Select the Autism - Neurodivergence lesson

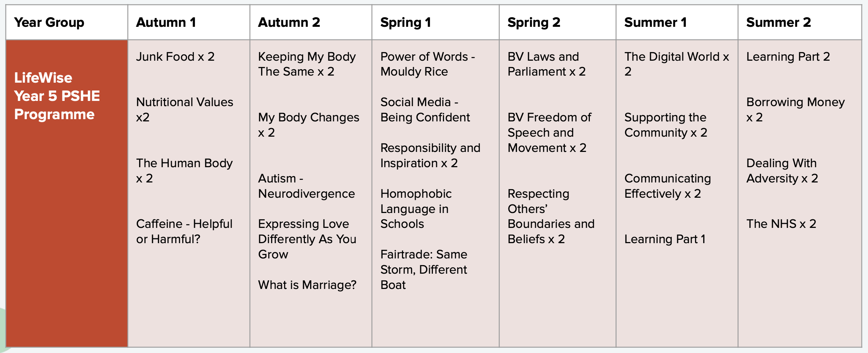click(x=306, y=186)
